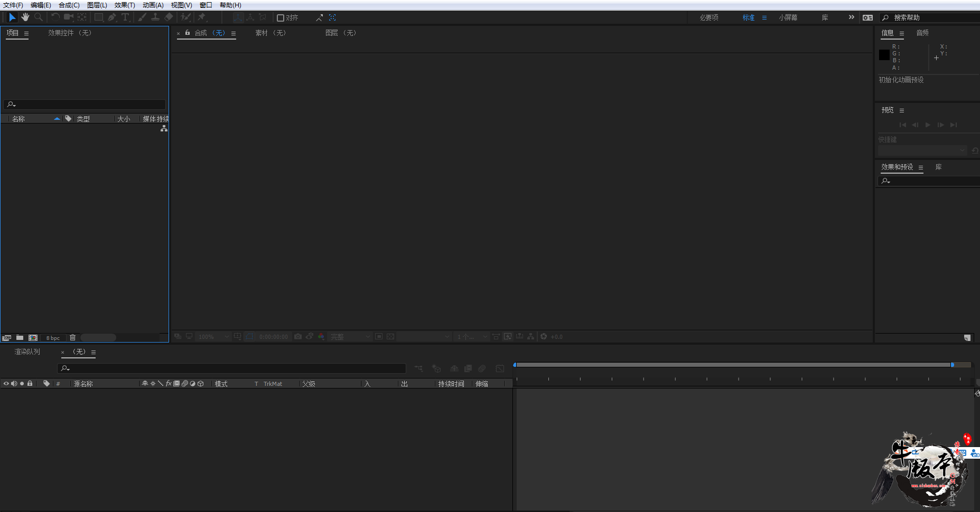Create a new folder in project panel
This screenshot has width=980, height=512.
[x=20, y=337]
